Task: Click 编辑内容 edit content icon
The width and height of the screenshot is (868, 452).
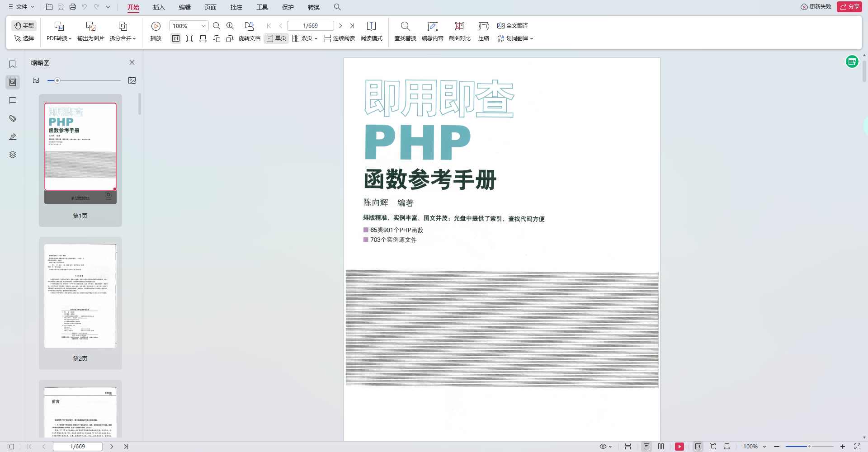Action: 433,31
